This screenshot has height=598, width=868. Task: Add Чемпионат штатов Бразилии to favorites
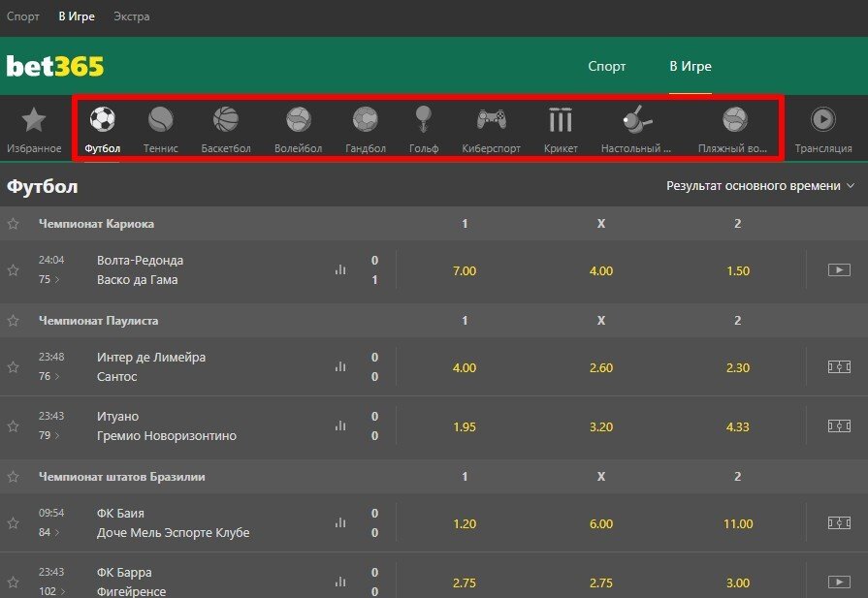14,477
